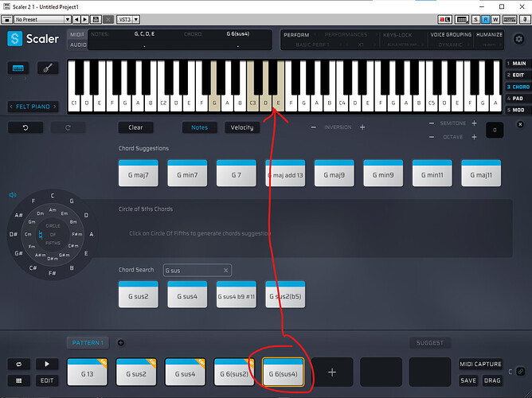Click the host pin icon

524,19
